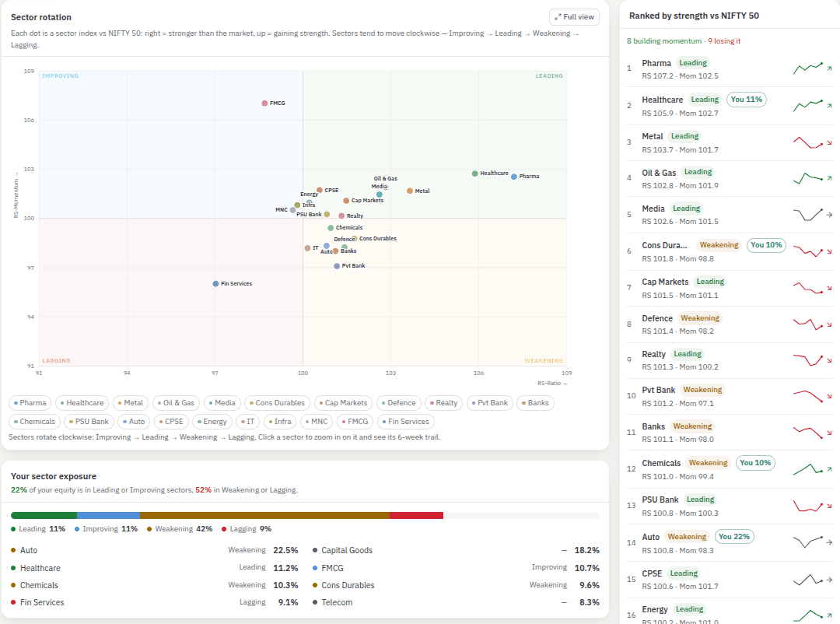This screenshot has width=840, height=624.
Task: Click the Fin Services legend chip
Action: click(405, 422)
